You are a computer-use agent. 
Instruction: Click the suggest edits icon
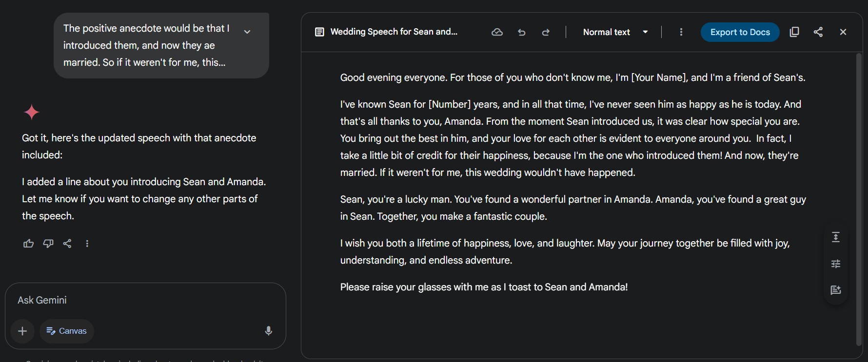point(836,290)
